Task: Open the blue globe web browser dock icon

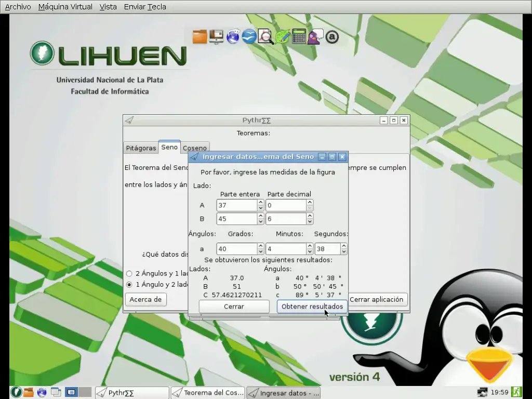Action: tap(233, 37)
